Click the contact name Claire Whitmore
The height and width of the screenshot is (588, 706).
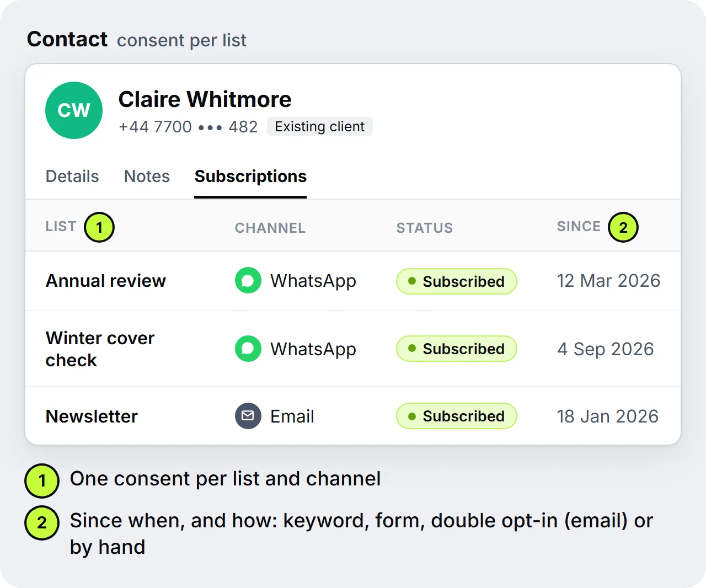[205, 99]
